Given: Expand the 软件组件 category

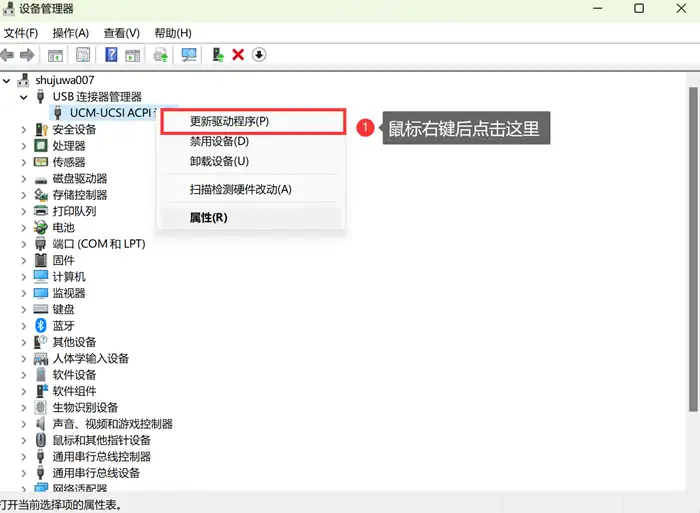Looking at the screenshot, I should pyautogui.click(x=24, y=391).
